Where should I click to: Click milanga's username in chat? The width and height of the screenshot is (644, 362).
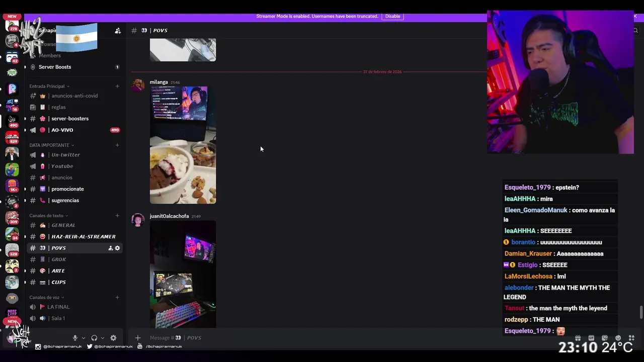158,82
